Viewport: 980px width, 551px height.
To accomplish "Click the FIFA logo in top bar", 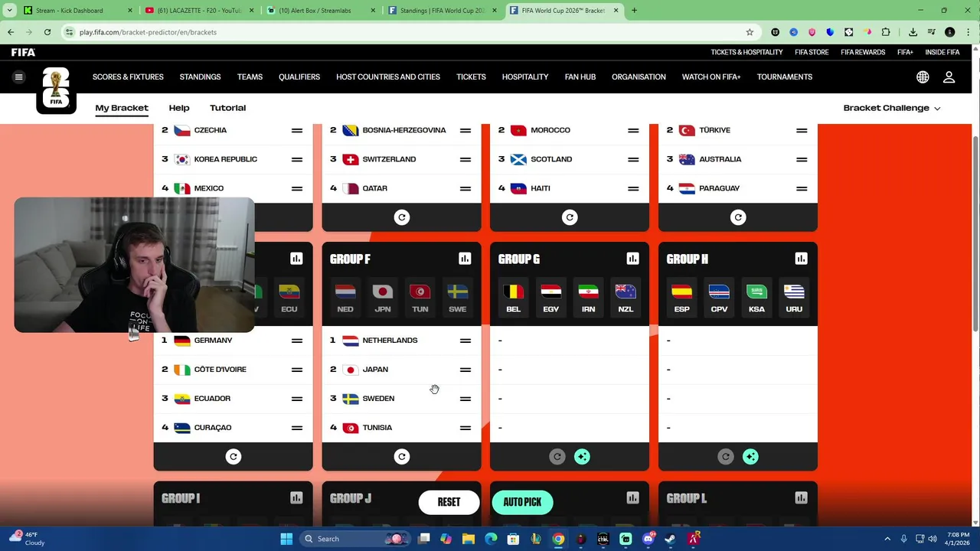I will pos(23,52).
